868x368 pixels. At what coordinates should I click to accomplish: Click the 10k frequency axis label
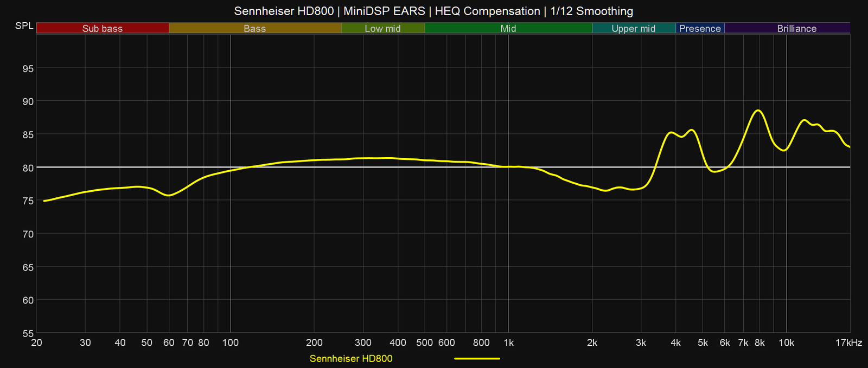(x=786, y=343)
